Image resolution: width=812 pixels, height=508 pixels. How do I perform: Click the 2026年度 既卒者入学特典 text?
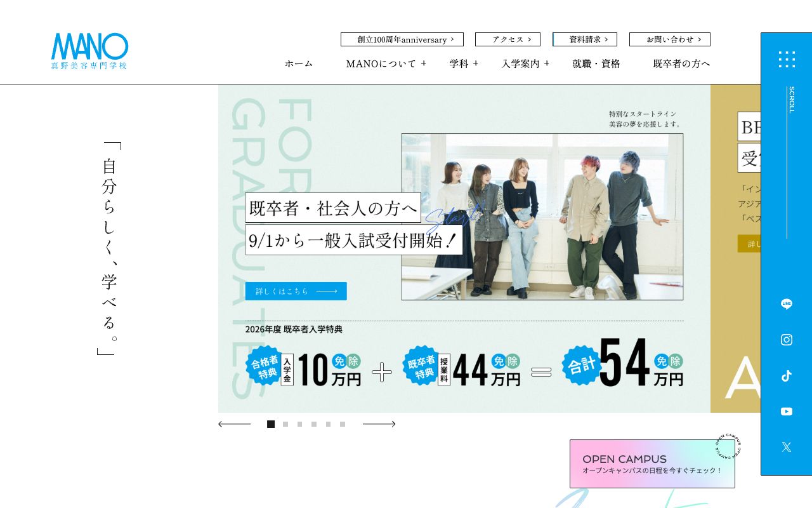tap(294, 329)
